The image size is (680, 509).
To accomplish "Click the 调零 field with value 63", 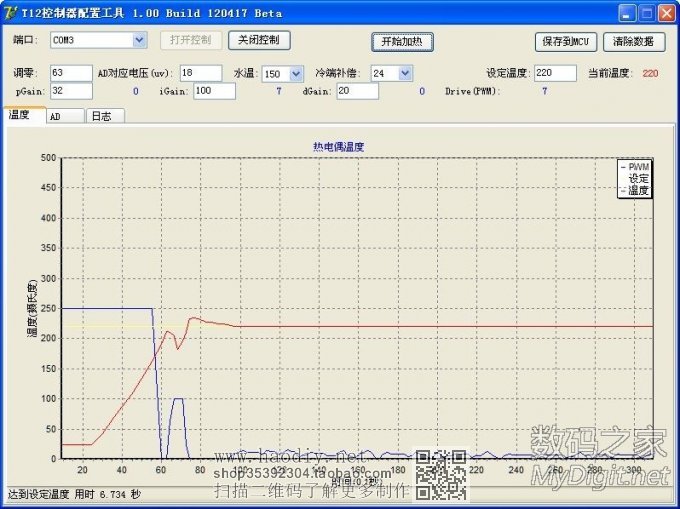I will 70,73.
